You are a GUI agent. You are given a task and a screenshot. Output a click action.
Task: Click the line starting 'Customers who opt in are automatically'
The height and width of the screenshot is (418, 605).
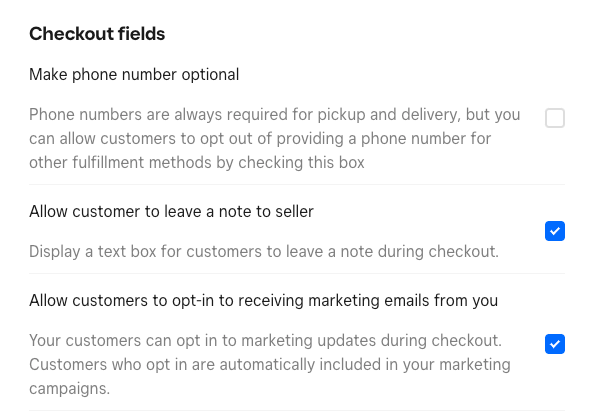coord(270,364)
